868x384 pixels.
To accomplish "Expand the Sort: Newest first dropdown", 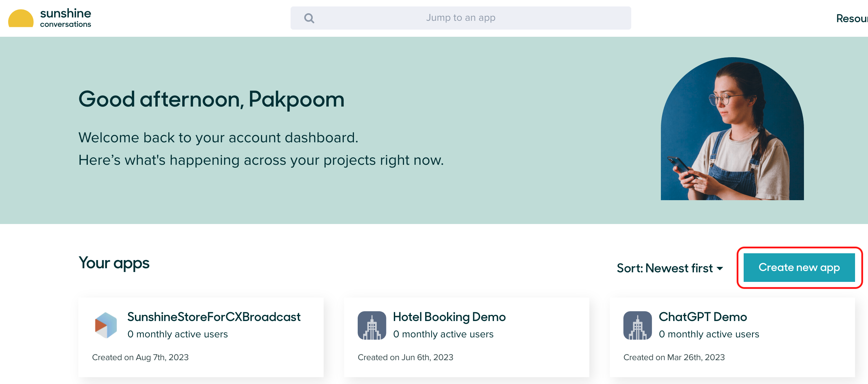I will click(x=670, y=268).
